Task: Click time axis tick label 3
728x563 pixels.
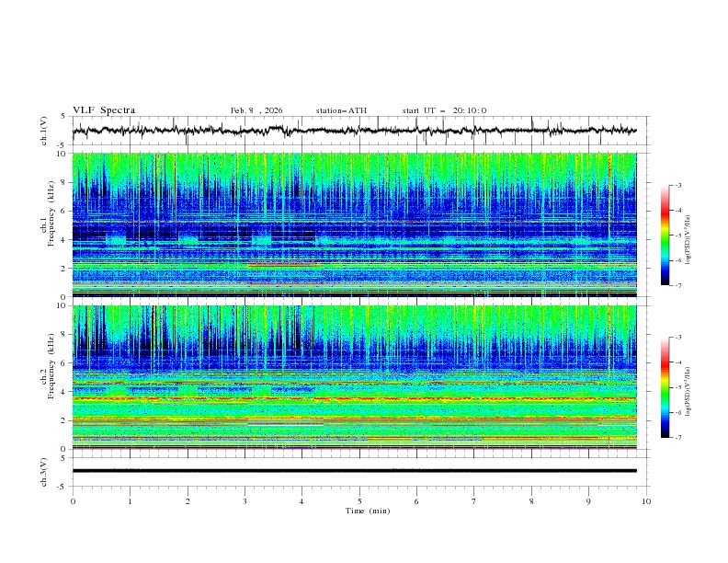Action: point(245,501)
